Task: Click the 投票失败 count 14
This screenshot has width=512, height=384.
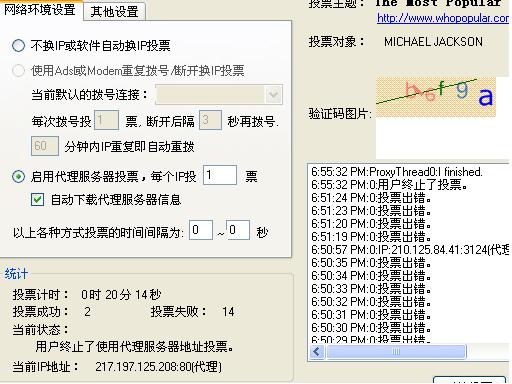Action: [228, 312]
